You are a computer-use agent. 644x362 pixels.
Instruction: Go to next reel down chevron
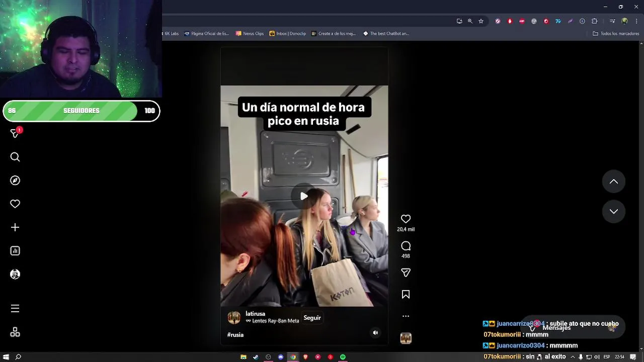tap(614, 212)
